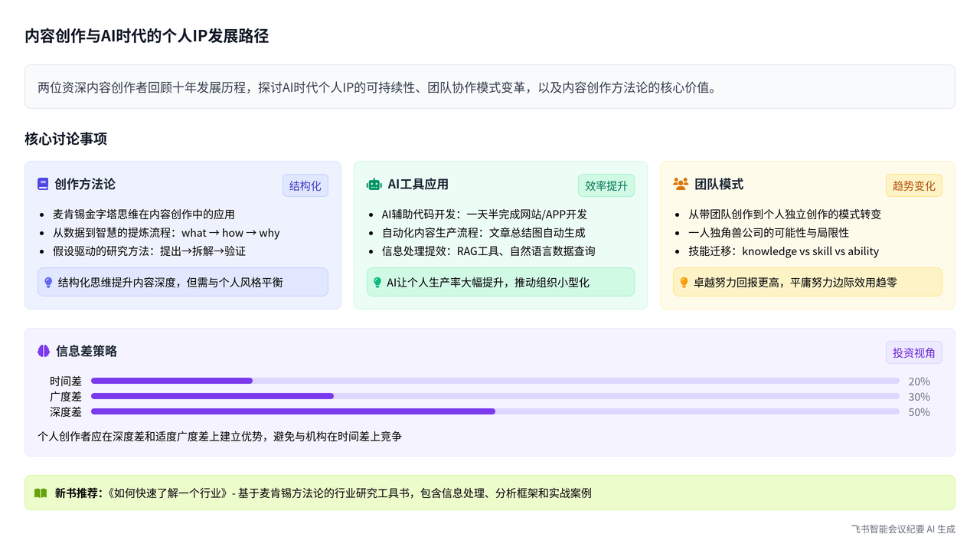Viewport: 980px width, 547px height.
Task: Click the 结构化 tag badge
Action: point(305,185)
